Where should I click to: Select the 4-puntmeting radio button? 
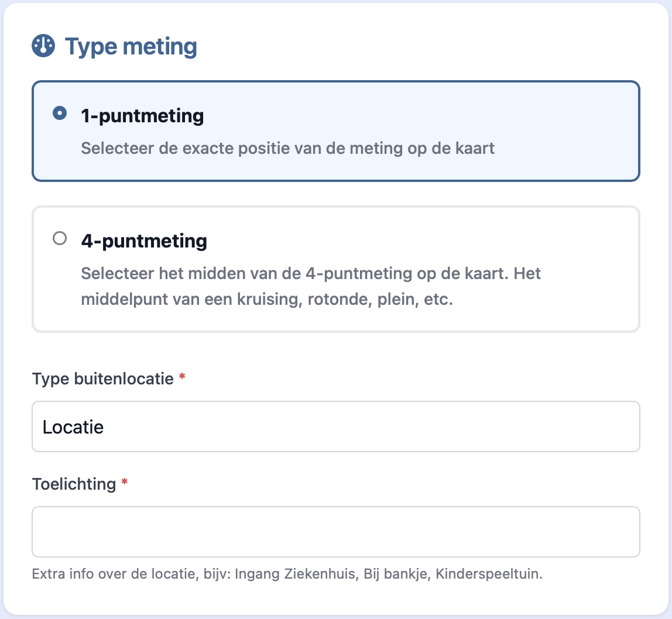59,239
